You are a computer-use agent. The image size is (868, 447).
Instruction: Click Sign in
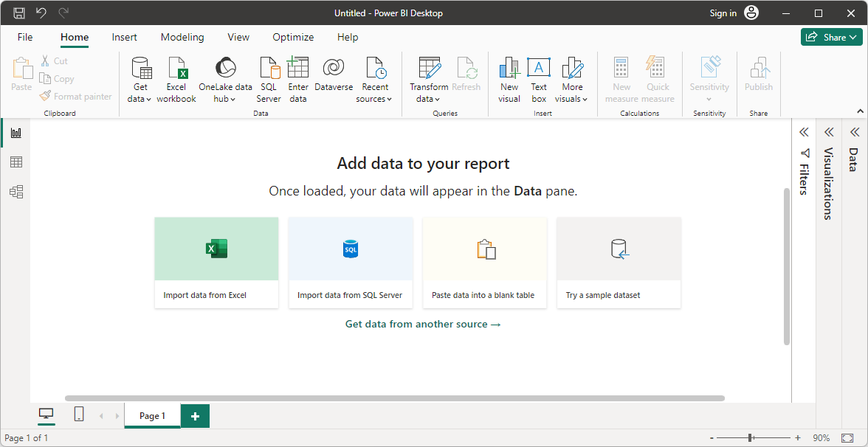click(723, 13)
